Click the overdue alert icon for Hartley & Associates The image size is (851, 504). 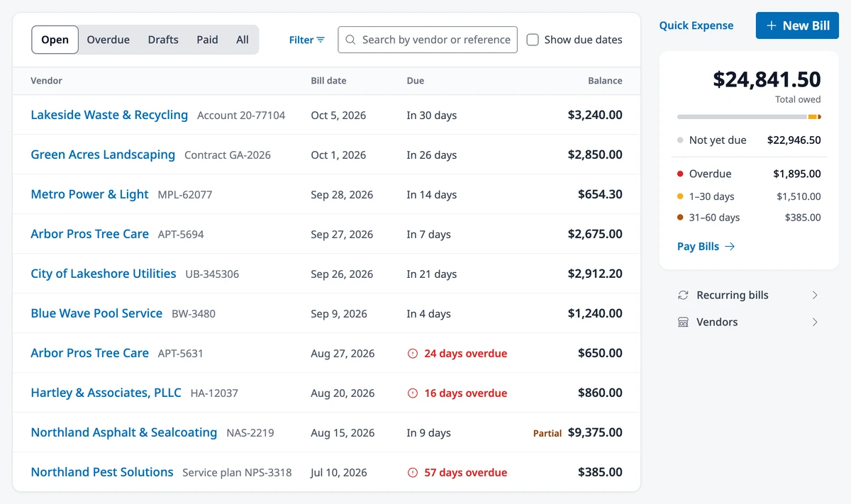tap(413, 393)
